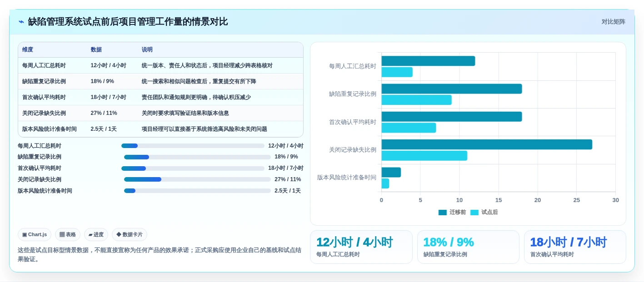Image resolution: width=644 pixels, height=282 pixels.
Task: Click progress bar for 版本风险统计准备时间
Action: tap(197, 191)
